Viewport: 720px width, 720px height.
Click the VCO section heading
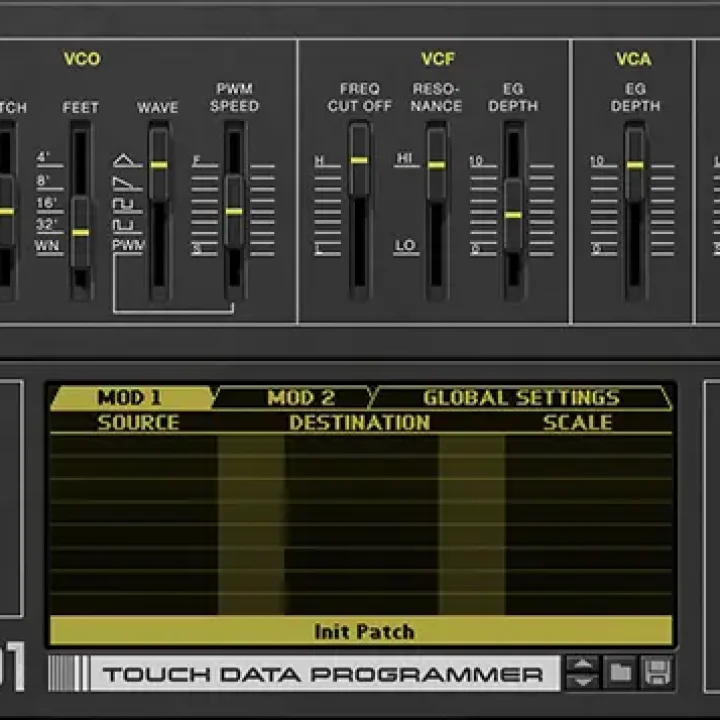point(82,59)
